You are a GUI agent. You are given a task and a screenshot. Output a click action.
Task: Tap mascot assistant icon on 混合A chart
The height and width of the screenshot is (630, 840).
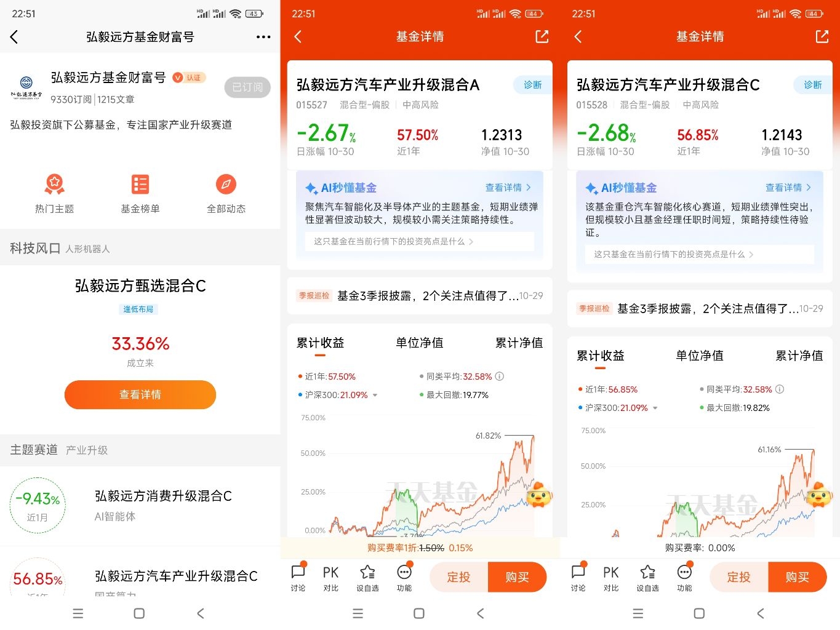tap(538, 495)
